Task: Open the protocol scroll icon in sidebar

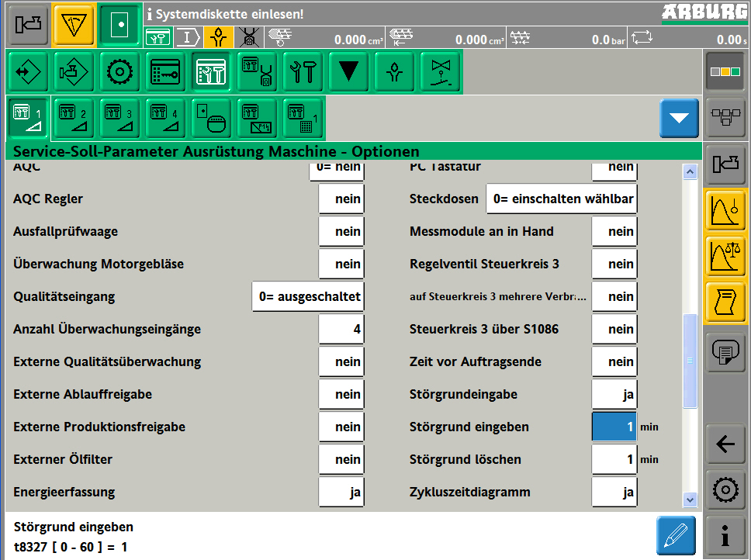Action: (725, 302)
